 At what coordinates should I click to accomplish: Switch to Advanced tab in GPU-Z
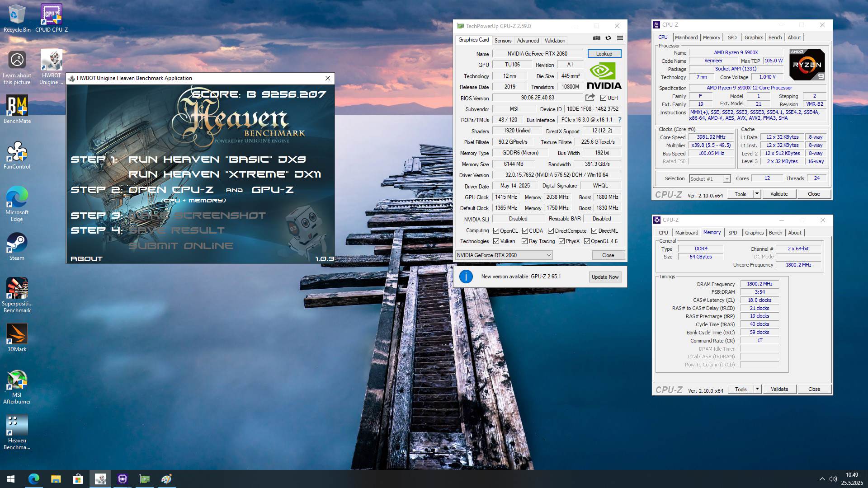[528, 41]
